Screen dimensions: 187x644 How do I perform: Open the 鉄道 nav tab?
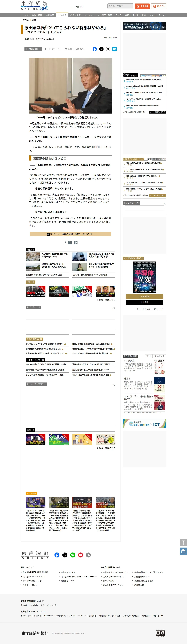tap(127, 15)
